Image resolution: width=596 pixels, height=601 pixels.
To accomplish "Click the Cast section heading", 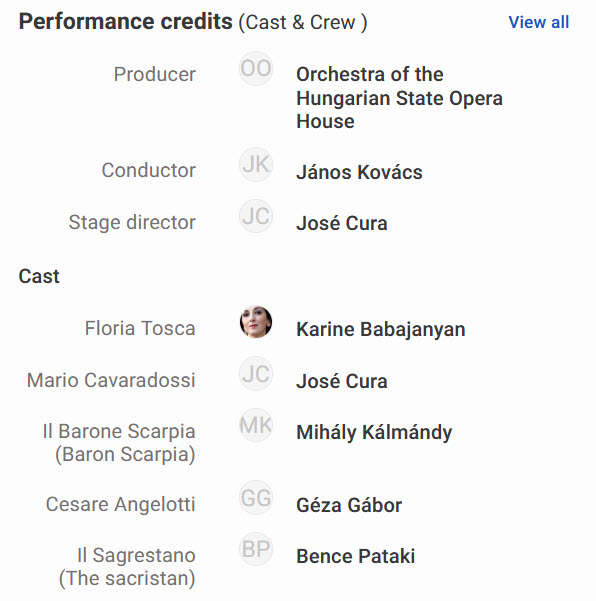I will (x=39, y=276).
